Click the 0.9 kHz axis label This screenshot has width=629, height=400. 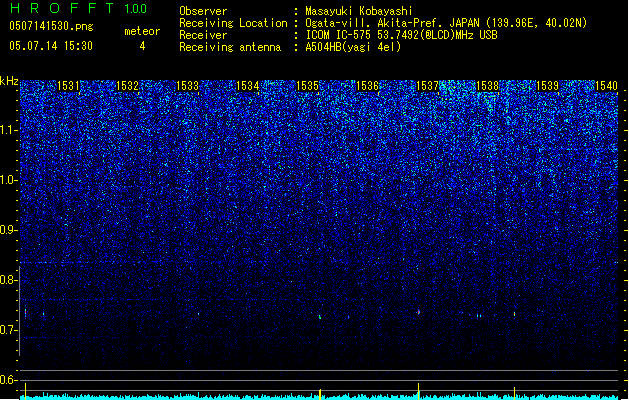tap(9, 230)
